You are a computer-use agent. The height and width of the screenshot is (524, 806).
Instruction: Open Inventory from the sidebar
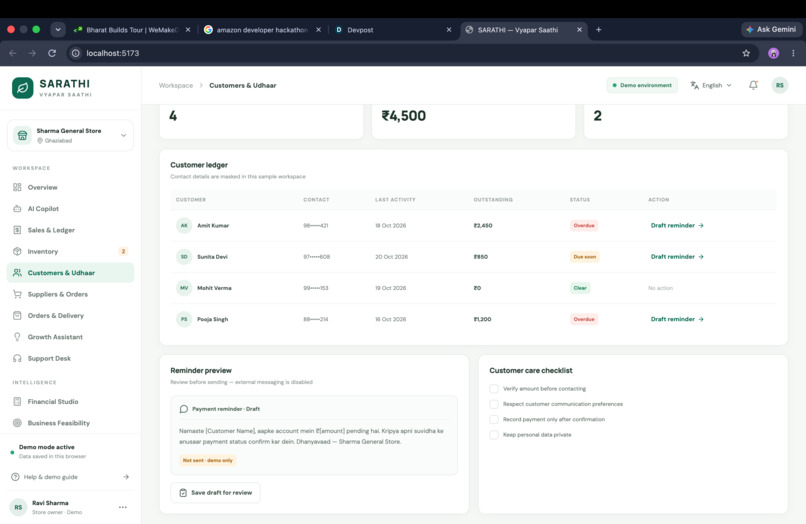[70, 251]
